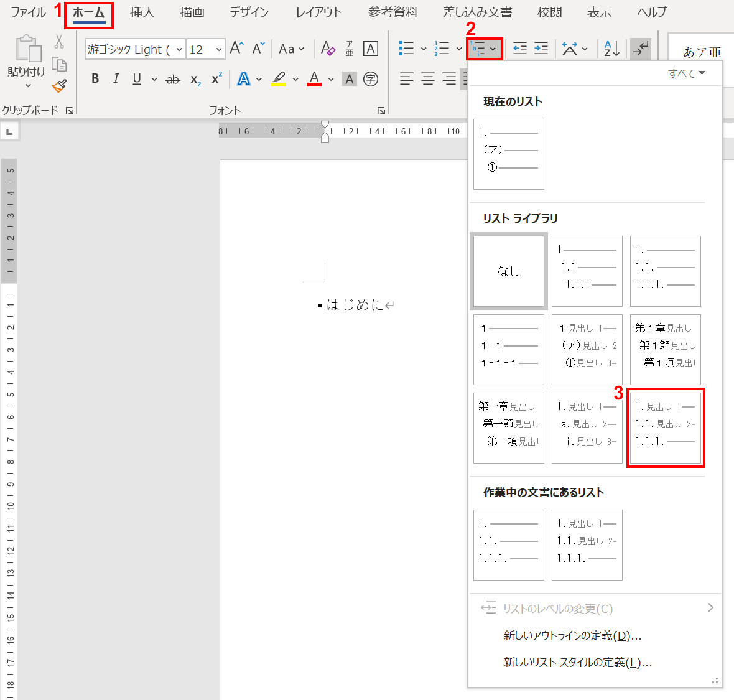This screenshot has width=734, height=700.
Task: Open the ファイル tab
Action: [28, 12]
